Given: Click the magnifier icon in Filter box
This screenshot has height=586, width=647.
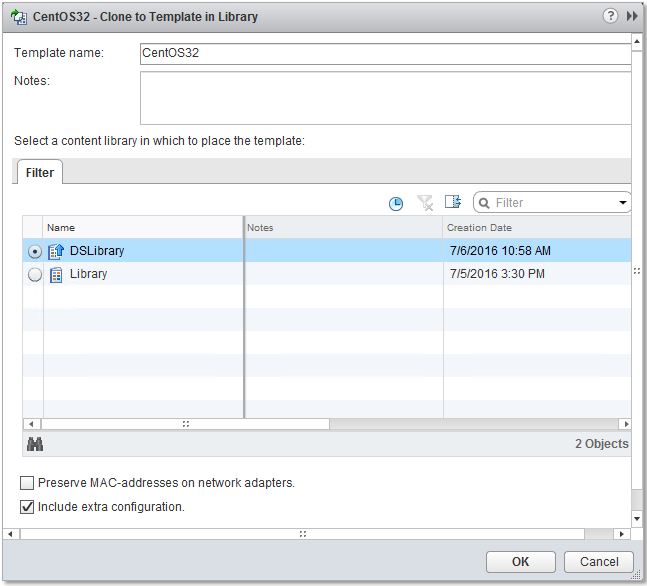Looking at the screenshot, I should point(484,203).
